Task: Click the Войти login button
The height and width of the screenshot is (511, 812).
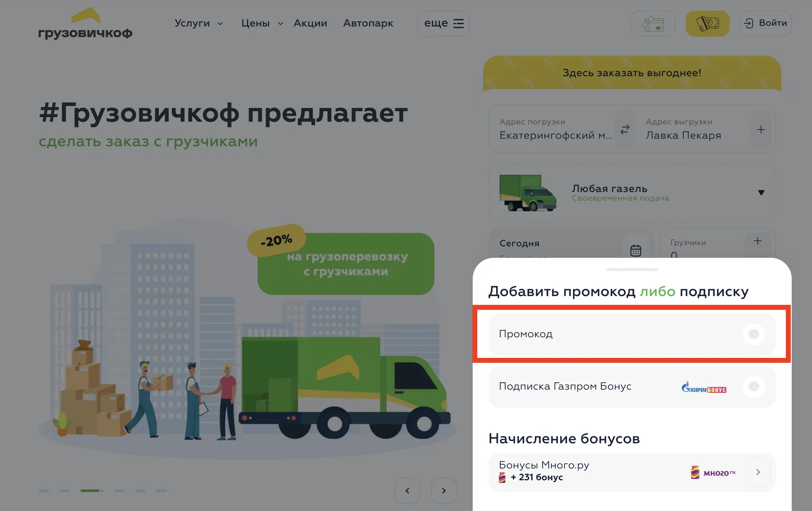Action: pos(766,23)
